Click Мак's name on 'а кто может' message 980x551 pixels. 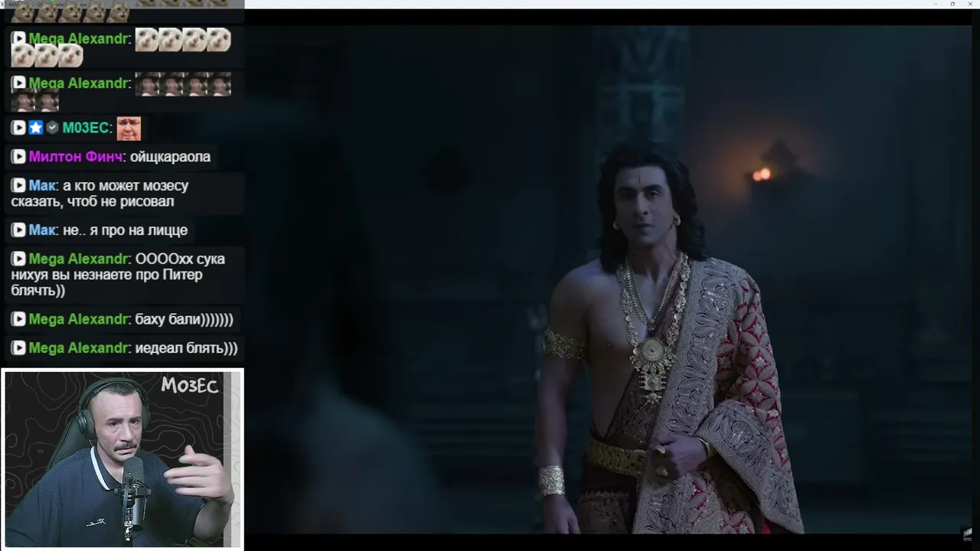tap(42, 185)
